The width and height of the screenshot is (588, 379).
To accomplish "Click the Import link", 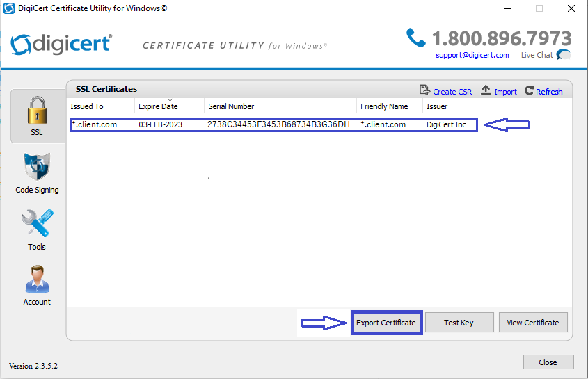I will [x=505, y=92].
